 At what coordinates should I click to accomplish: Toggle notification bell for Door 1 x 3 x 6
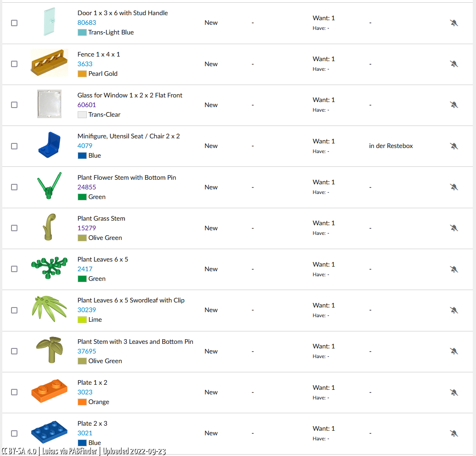pos(453,23)
